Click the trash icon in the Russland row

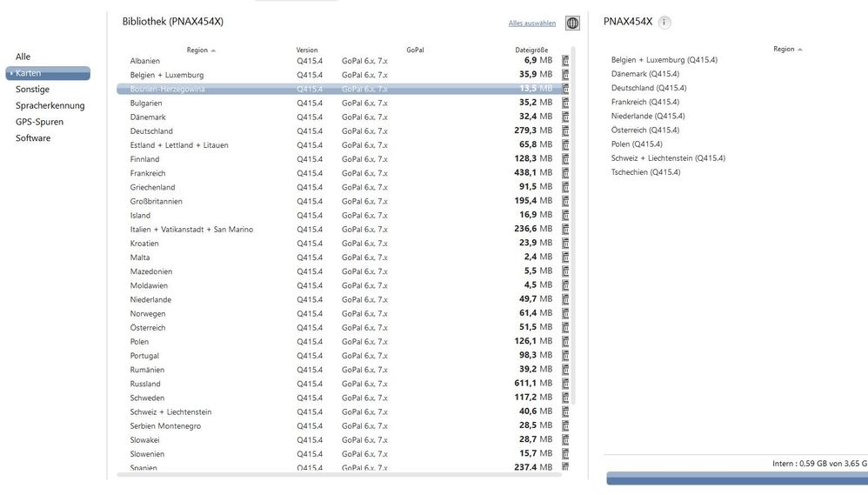point(565,384)
